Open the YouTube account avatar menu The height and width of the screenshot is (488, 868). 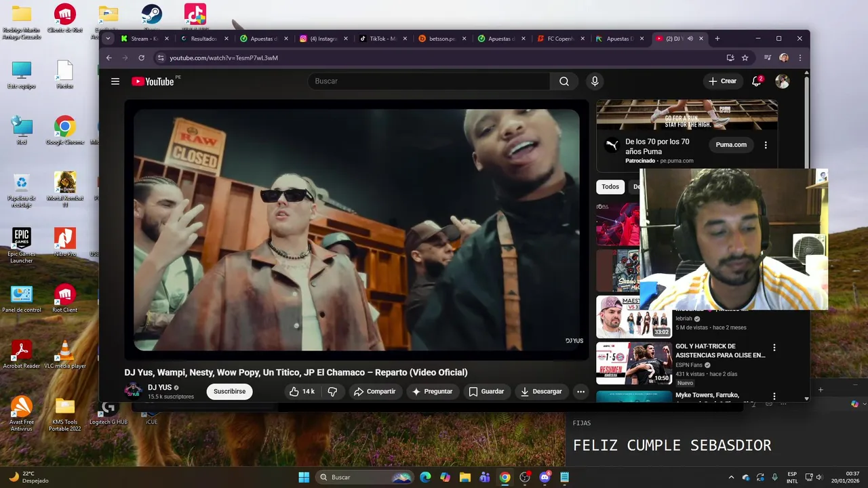[783, 81]
